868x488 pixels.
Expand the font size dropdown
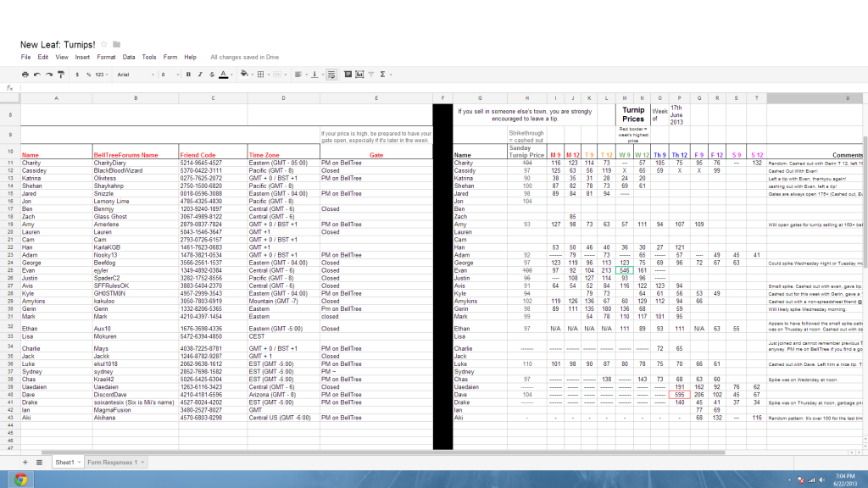tap(167, 75)
